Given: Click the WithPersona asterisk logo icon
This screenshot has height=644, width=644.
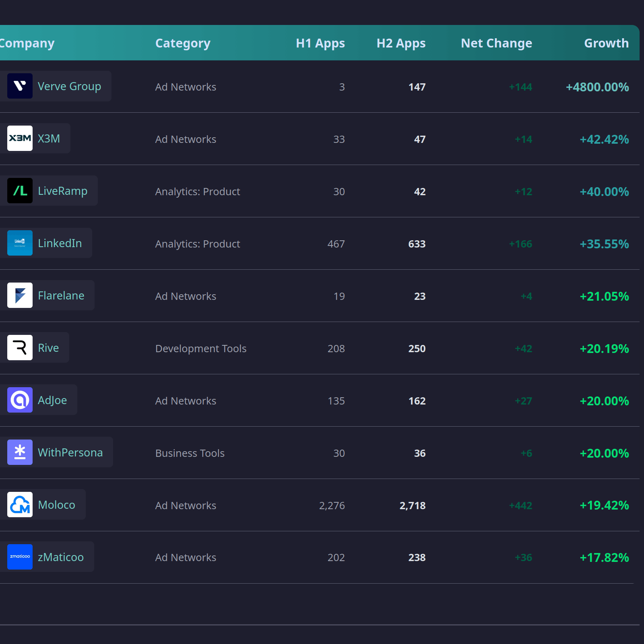Looking at the screenshot, I should [x=19, y=452].
